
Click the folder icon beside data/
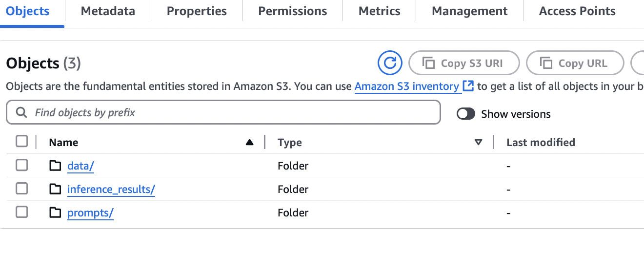[x=56, y=166]
